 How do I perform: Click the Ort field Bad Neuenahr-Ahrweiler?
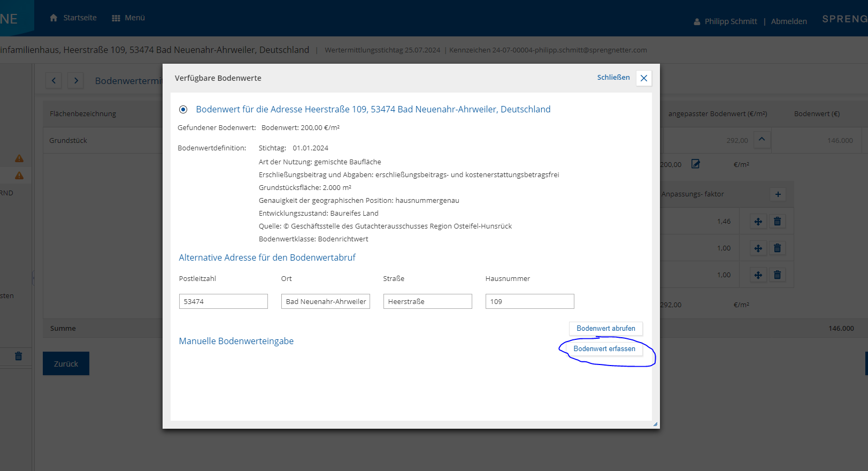point(325,301)
